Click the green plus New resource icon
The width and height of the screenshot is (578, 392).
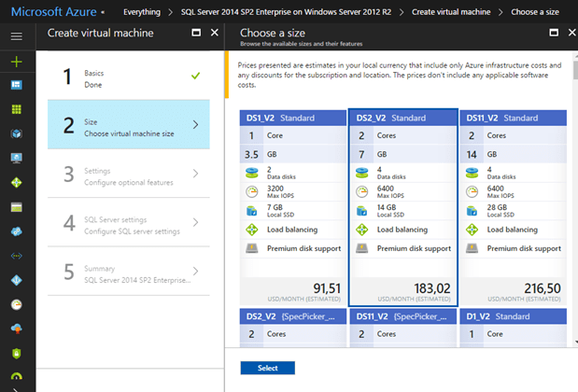[x=17, y=62]
